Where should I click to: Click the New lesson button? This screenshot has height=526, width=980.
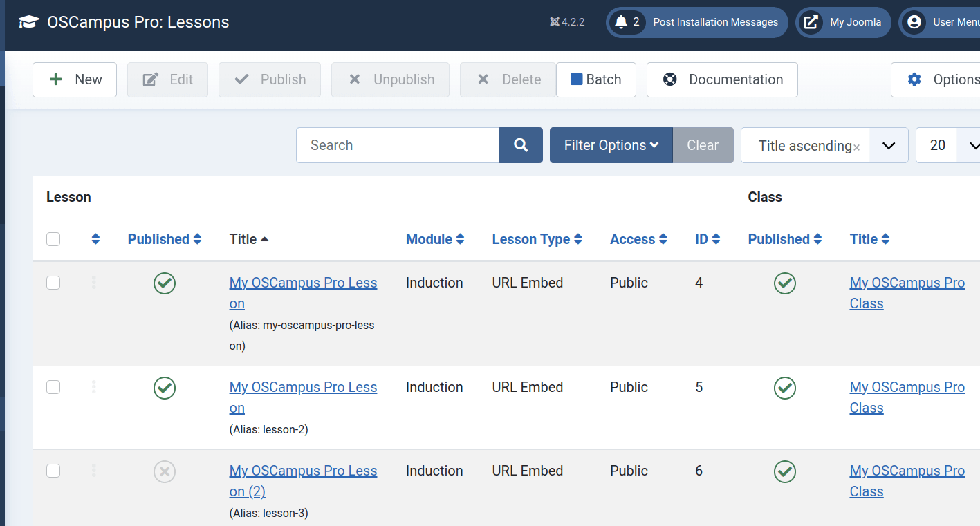tap(75, 79)
